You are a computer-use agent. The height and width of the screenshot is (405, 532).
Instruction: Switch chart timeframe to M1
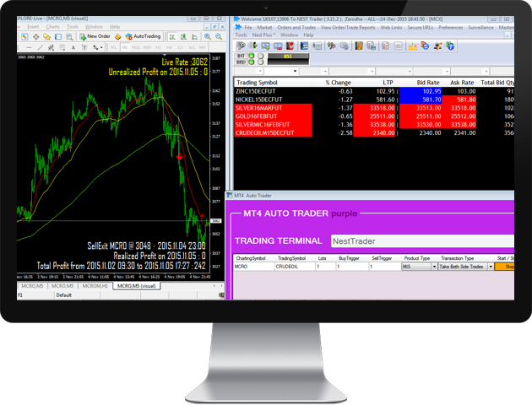click(113, 48)
